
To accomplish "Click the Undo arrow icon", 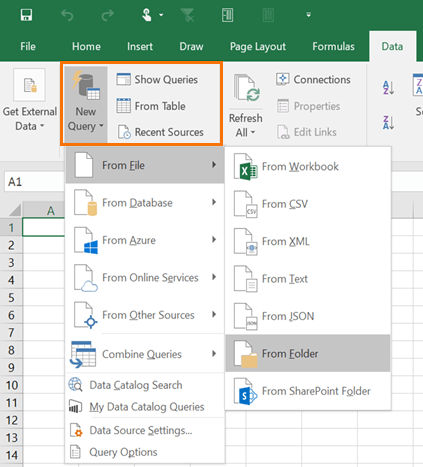I will [x=67, y=15].
